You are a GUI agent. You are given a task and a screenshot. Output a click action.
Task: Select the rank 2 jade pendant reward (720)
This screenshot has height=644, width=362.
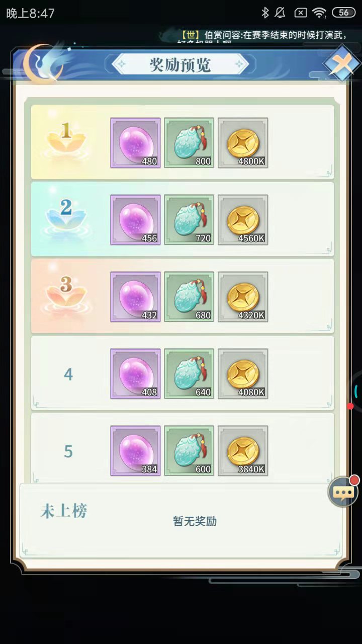coord(189,220)
